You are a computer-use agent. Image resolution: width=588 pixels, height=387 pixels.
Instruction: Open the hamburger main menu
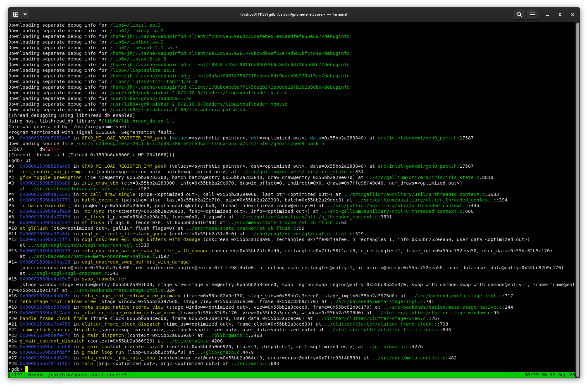pos(532,14)
